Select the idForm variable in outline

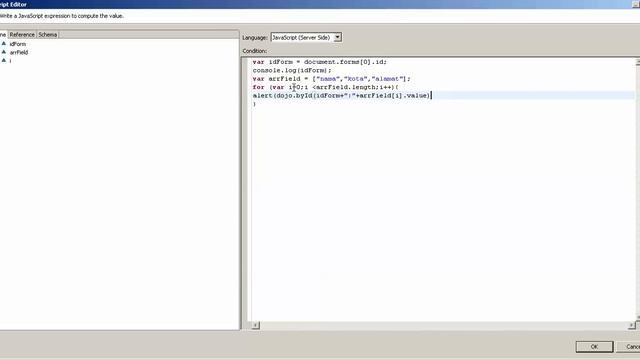coord(18,44)
